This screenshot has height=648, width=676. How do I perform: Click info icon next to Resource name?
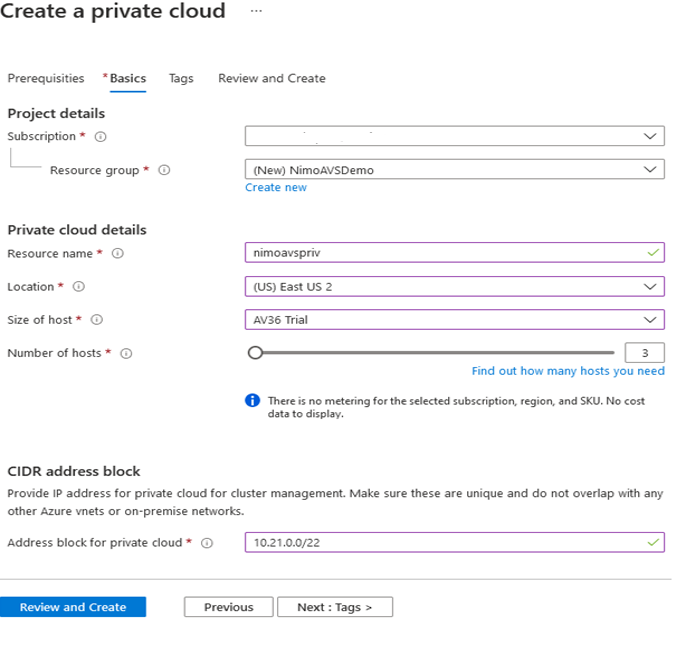[117, 254]
